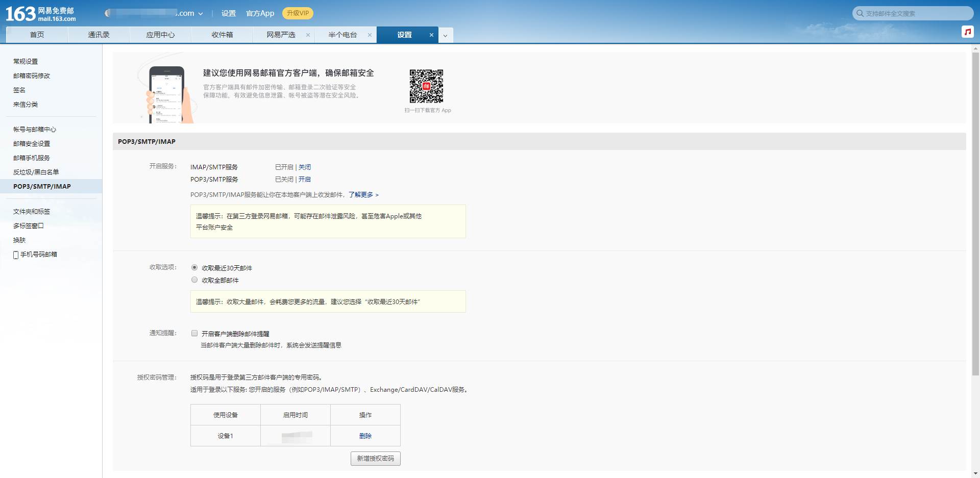
Task: Open 帐号与邮箱中心 in sidebar
Action: (35, 130)
